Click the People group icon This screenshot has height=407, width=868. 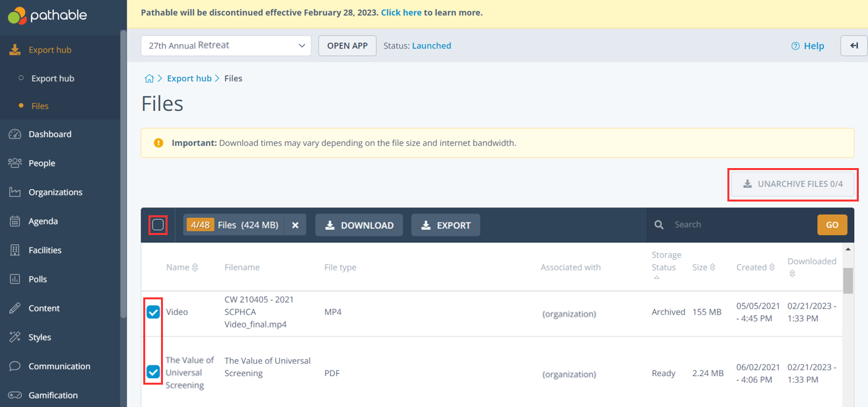point(15,163)
